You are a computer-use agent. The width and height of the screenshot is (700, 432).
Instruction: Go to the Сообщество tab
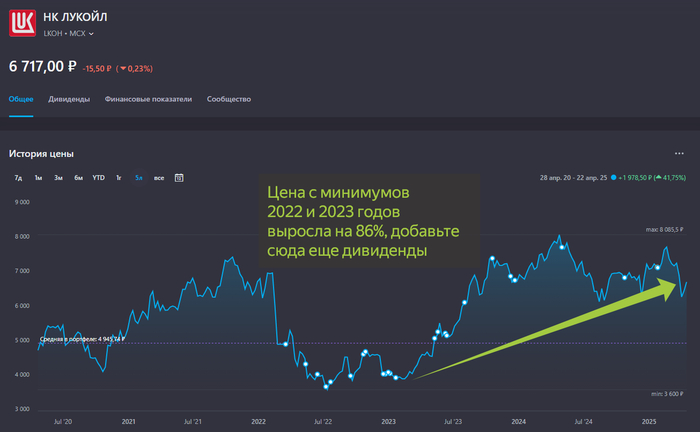tap(229, 100)
